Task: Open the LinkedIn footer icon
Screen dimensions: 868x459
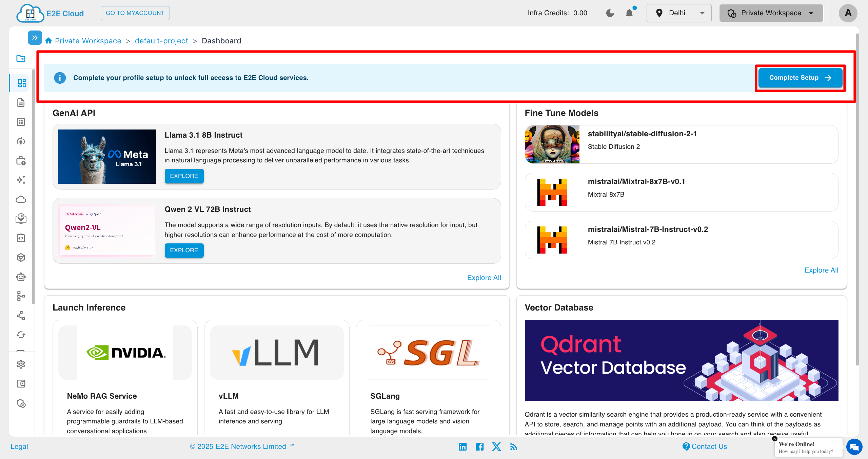Action: tap(463, 447)
